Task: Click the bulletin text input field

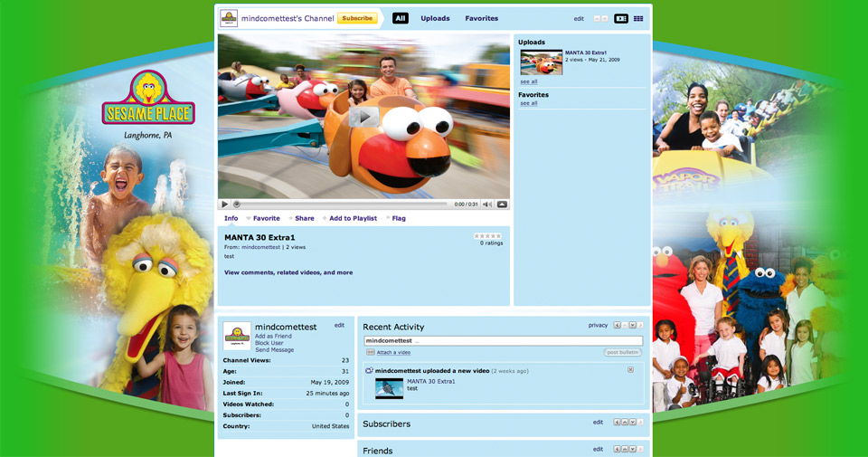Action: coord(504,340)
